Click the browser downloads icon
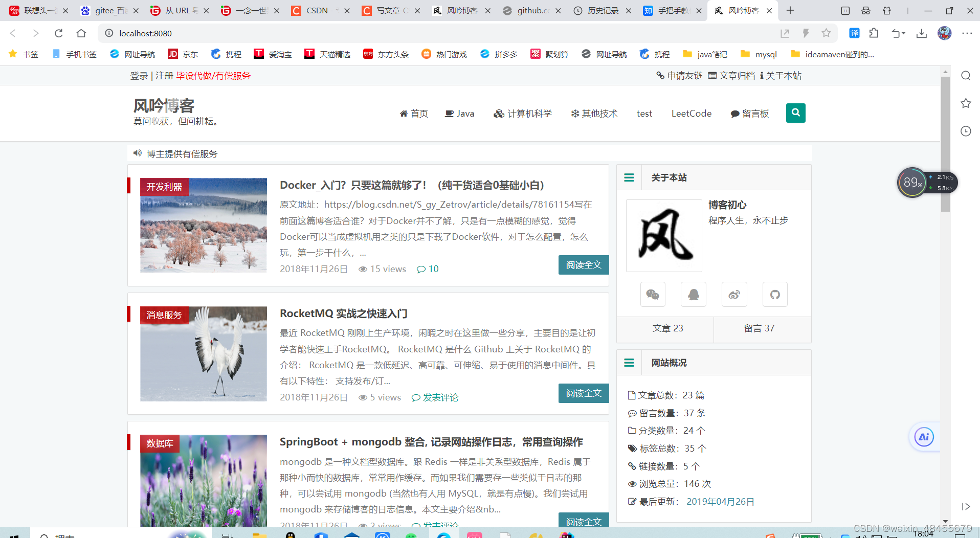This screenshot has height=538, width=980. tap(922, 33)
